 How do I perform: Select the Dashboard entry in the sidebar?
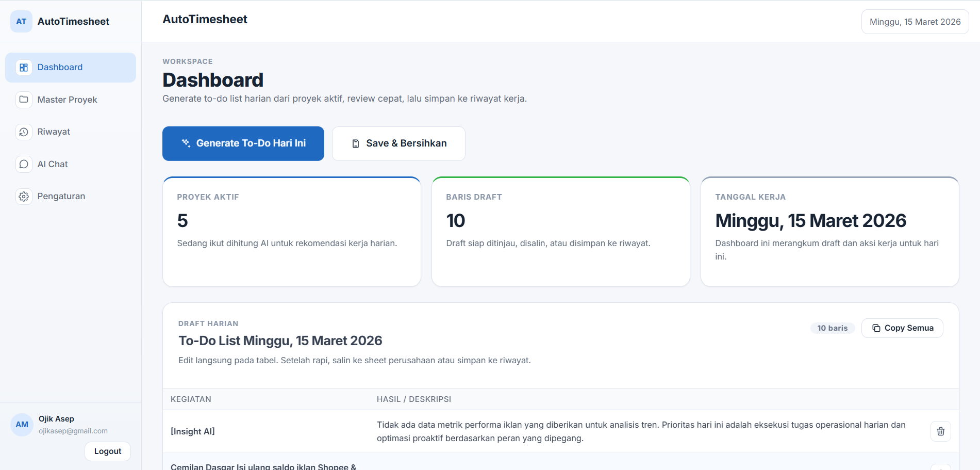click(x=60, y=67)
